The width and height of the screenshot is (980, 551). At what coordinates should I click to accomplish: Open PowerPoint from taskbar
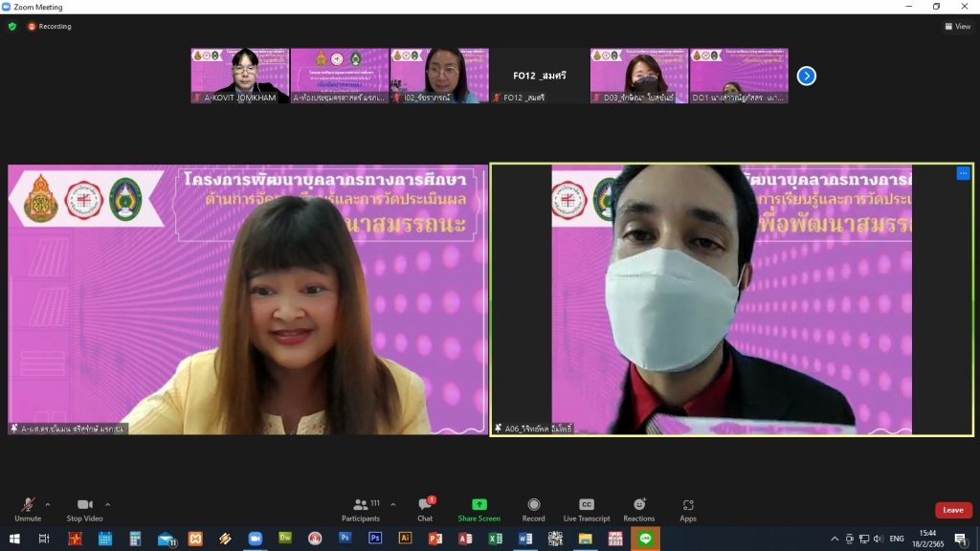click(x=435, y=539)
